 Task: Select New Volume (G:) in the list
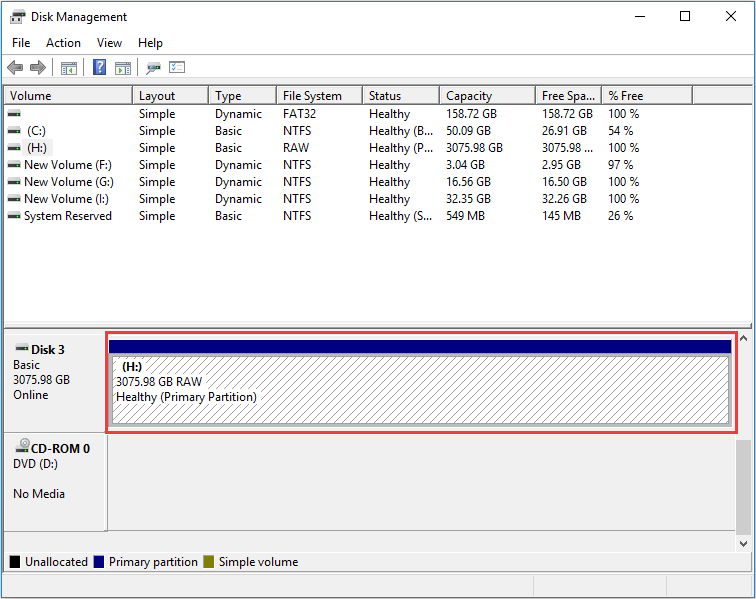click(68, 182)
